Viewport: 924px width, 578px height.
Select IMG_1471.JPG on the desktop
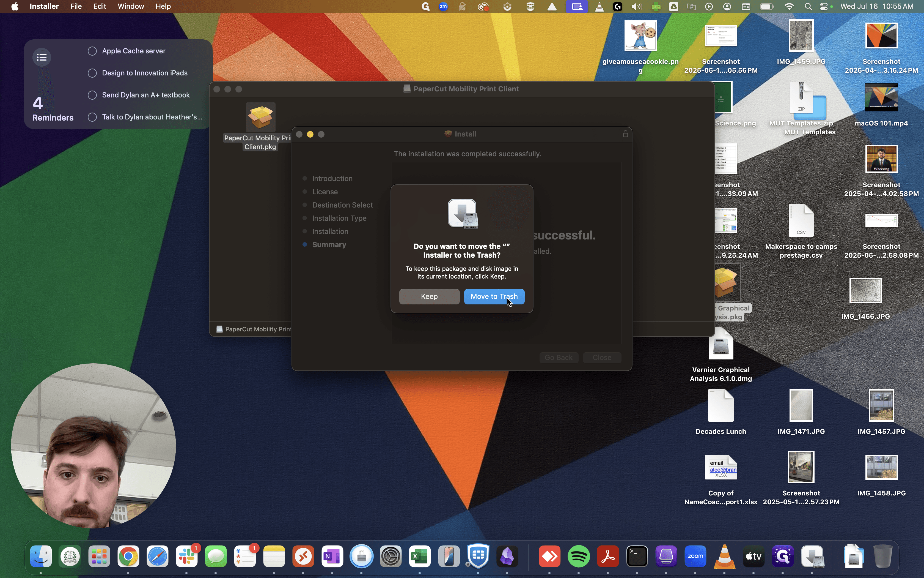[x=801, y=406]
